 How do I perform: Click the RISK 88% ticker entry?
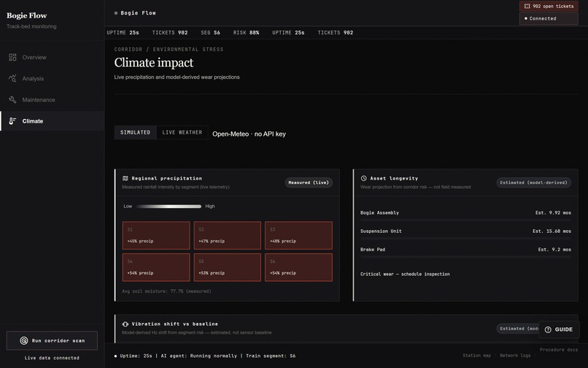click(x=246, y=33)
